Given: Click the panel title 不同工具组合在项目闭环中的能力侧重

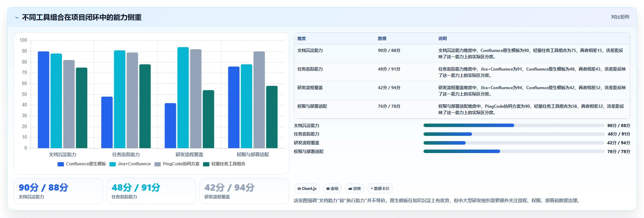Looking at the screenshot, I should coord(82,18).
